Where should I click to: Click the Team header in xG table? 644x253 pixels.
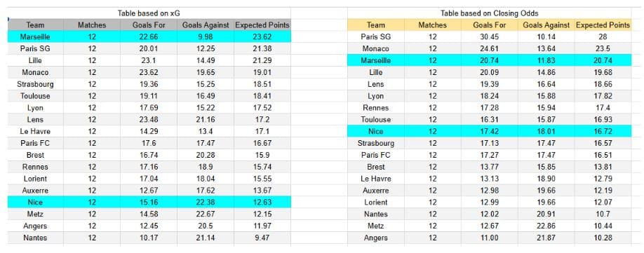point(35,25)
